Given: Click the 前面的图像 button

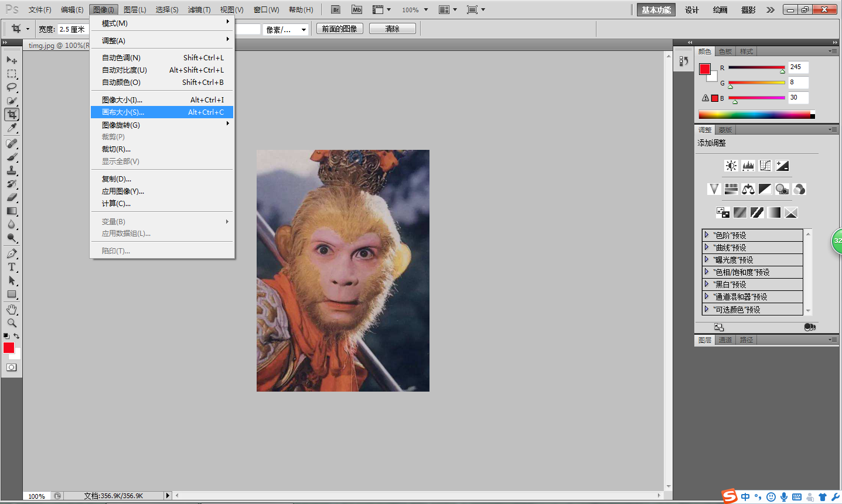Looking at the screenshot, I should click(x=340, y=29).
